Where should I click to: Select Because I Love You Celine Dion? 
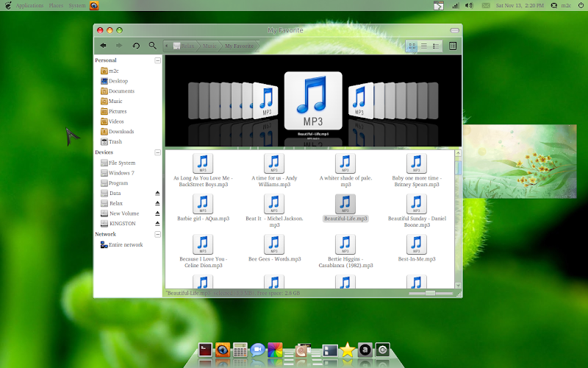click(203, 251)
